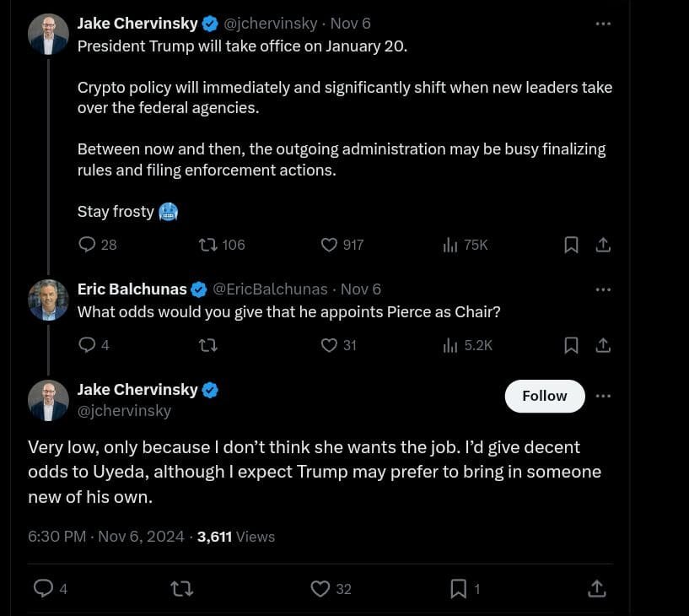Open more options next to Follow button
The height and width of the screenshot is (616, 689).
point(603,396)
